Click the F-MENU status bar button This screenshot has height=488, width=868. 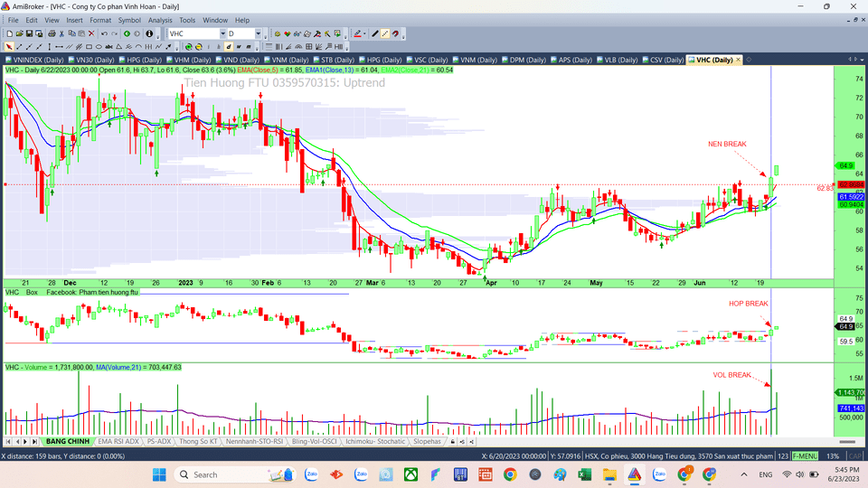805,456
